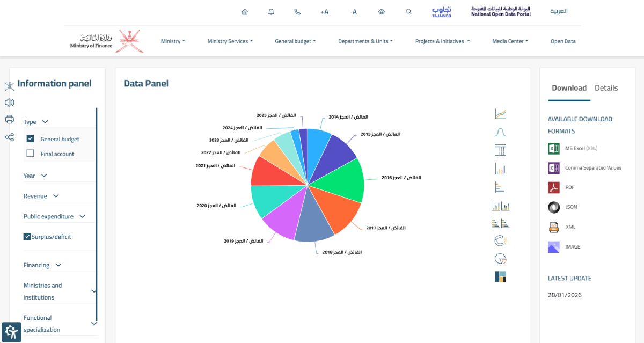Screen dimensions: 644x343
Task: Choose the double vertical bar chart icon
Action: pyautogui.click(x=501, y=206)
